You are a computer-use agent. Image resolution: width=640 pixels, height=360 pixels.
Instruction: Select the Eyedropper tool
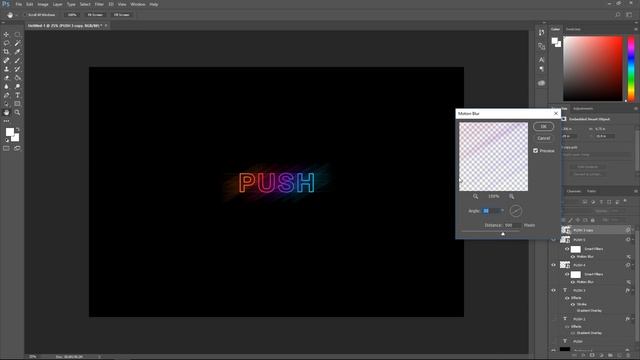[x=17, y=52]
